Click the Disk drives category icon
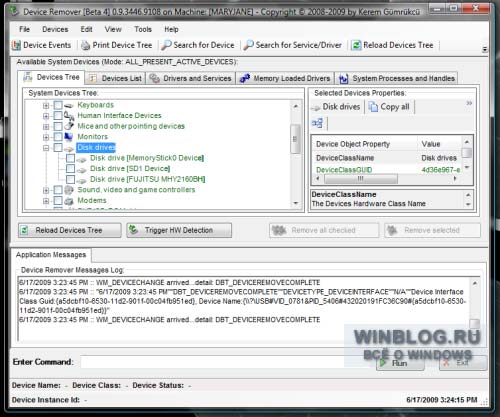This screenshot has height=417, width=500. coord(69,148)
